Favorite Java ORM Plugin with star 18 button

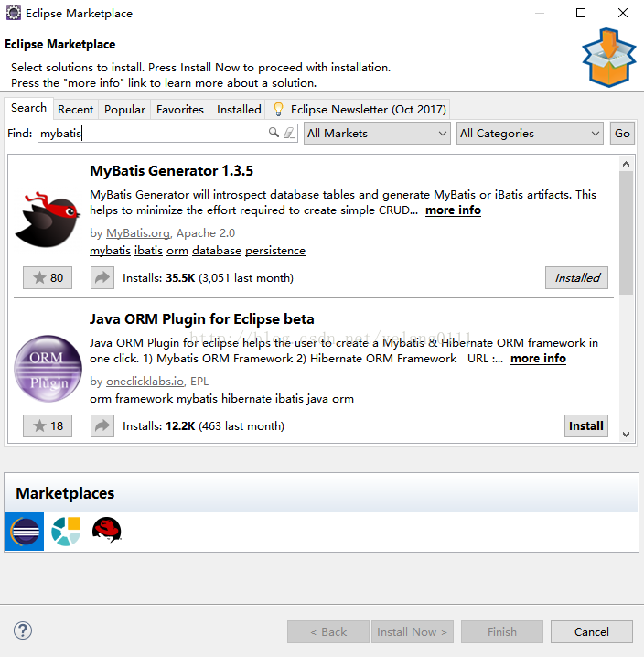48,426
